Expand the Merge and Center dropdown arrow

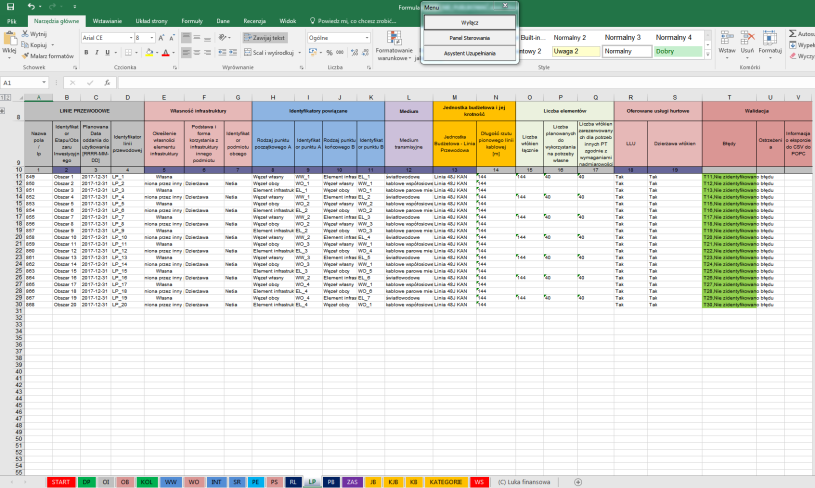pos(300,52)
